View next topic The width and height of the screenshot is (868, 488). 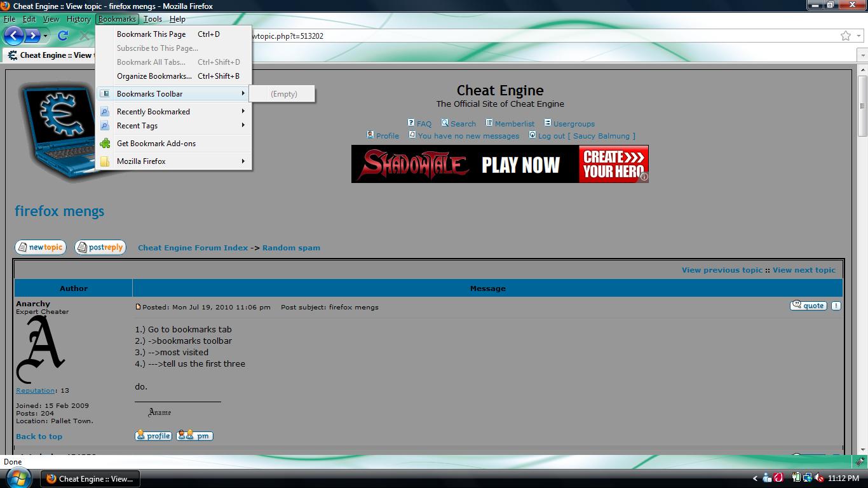804,270
